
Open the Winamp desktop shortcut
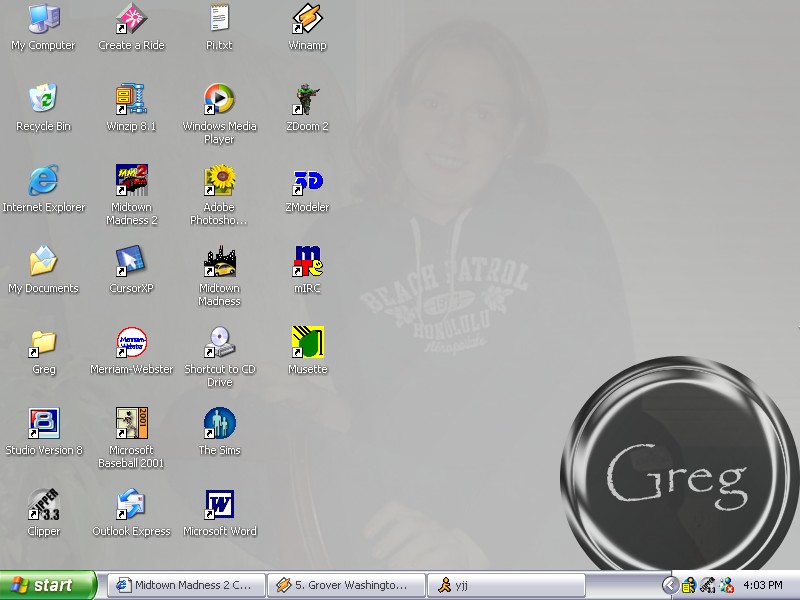pos(307,20)
